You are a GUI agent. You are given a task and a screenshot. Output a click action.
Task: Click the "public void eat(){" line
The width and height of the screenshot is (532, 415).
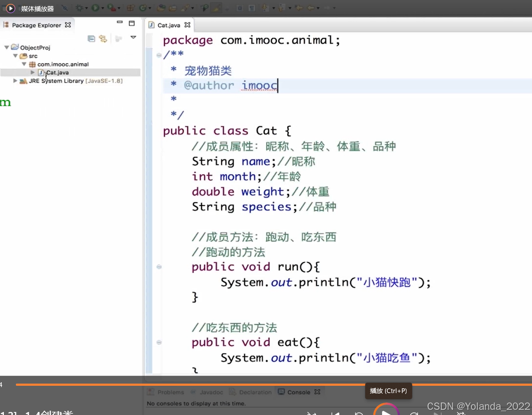click(x=256, y=342)
